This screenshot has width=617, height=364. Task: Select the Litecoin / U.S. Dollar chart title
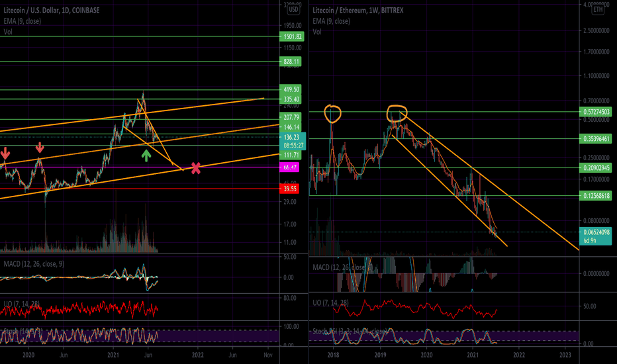51,11
